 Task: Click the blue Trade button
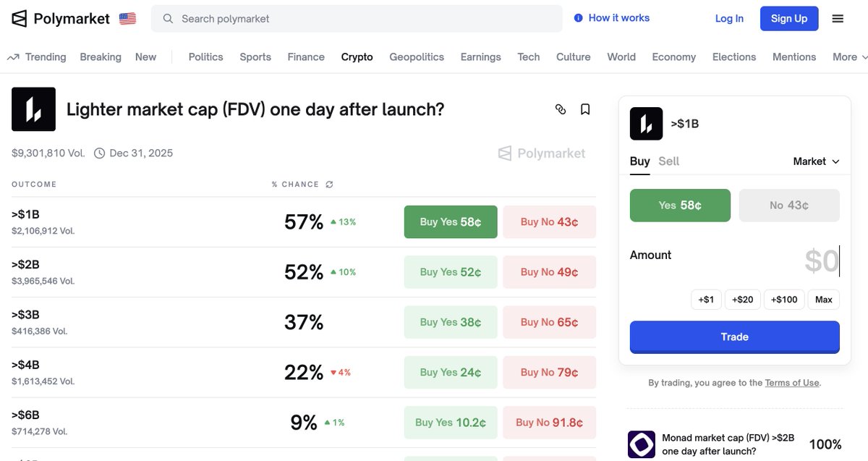(735, 337)
